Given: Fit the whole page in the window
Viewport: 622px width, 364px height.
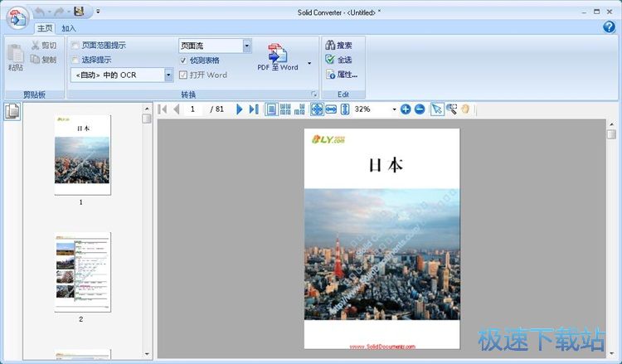Looking at the screenshot, I should pos(317,109).
